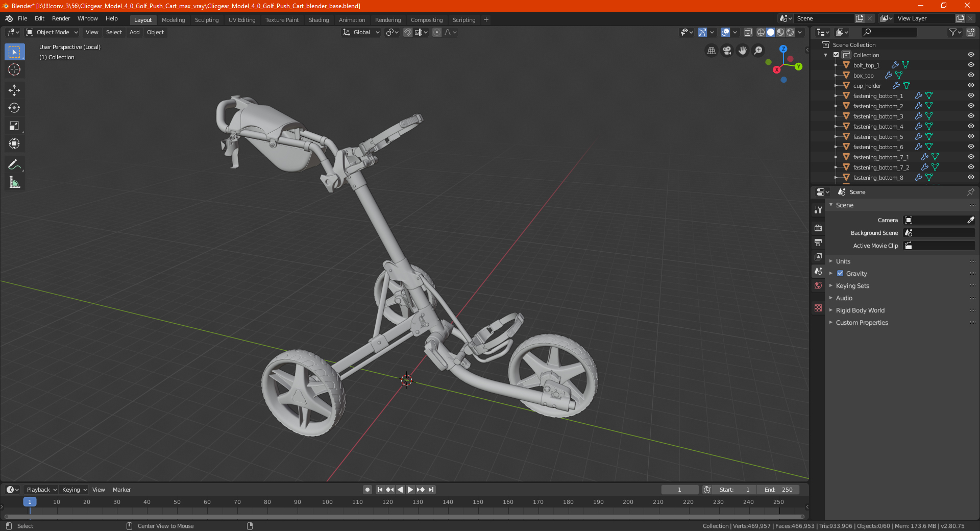Select the Select Box tool
Screen dimensions: 980x531
(x=14, y=52)
